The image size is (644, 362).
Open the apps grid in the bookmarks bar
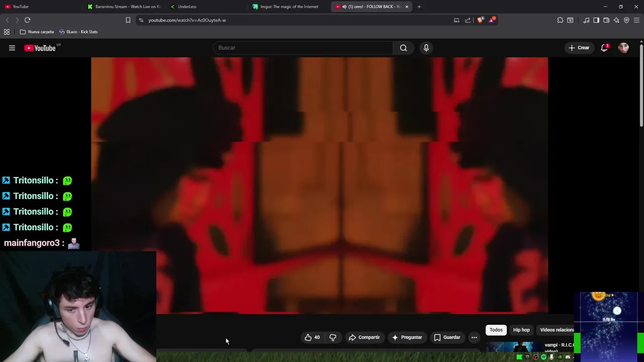click(7, 32)
